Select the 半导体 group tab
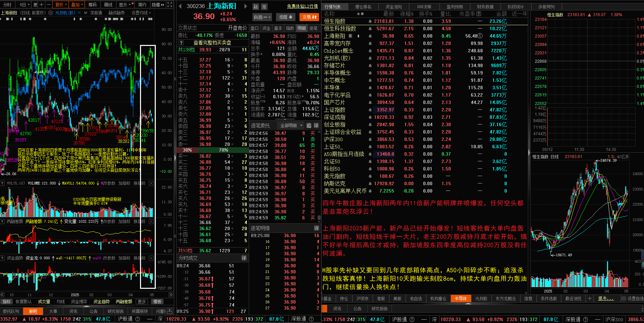This screenshot has width=644, height=323. [461, 298]
